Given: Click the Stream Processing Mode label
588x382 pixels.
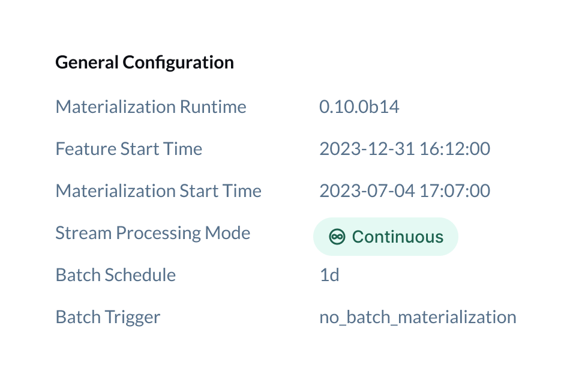Looking at the screenshot, I should click(x=152, y=234).
